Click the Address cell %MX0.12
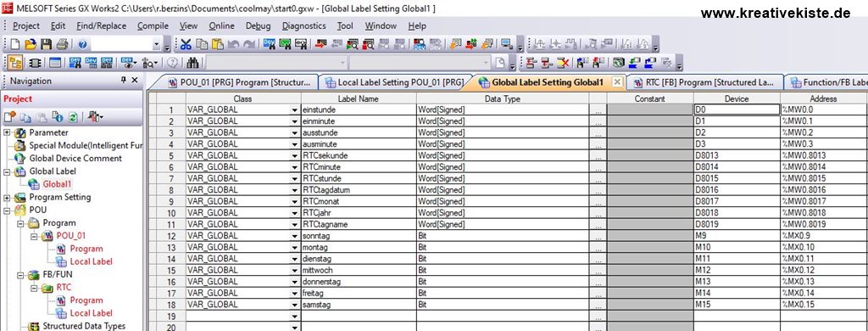Viewport: 868px width, 331px height. click(x=823, y=270)
